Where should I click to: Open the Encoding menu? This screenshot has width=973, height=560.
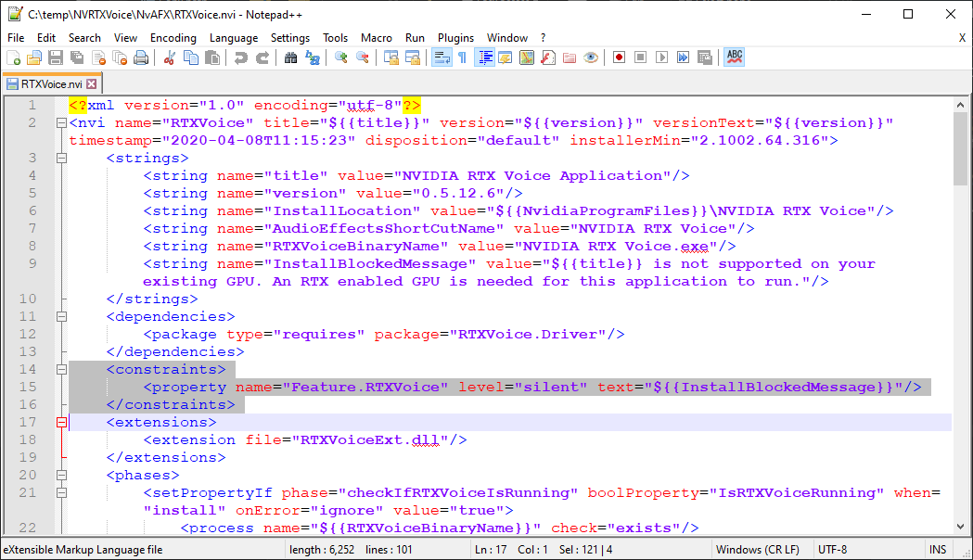(x=173, y=38)
